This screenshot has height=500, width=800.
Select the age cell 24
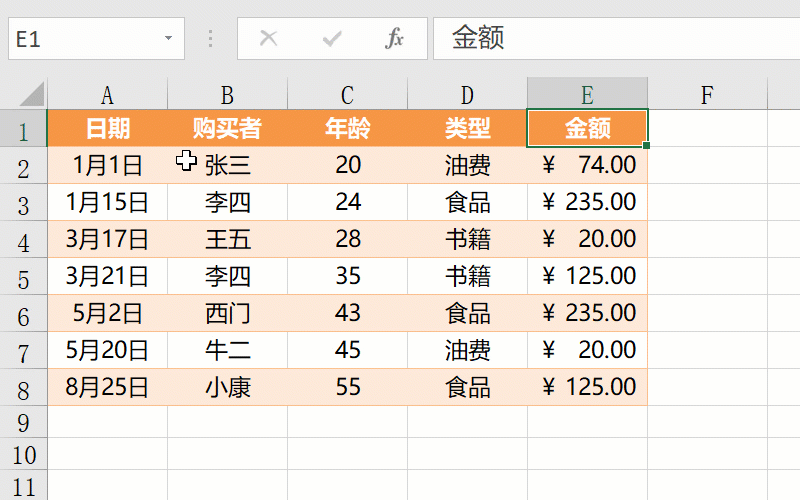click(347, 202)
